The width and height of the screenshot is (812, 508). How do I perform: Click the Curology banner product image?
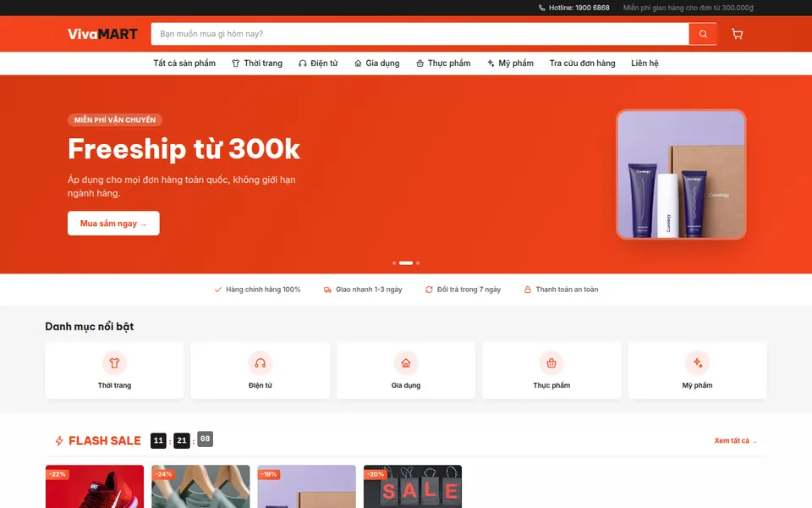pos(681,174)
